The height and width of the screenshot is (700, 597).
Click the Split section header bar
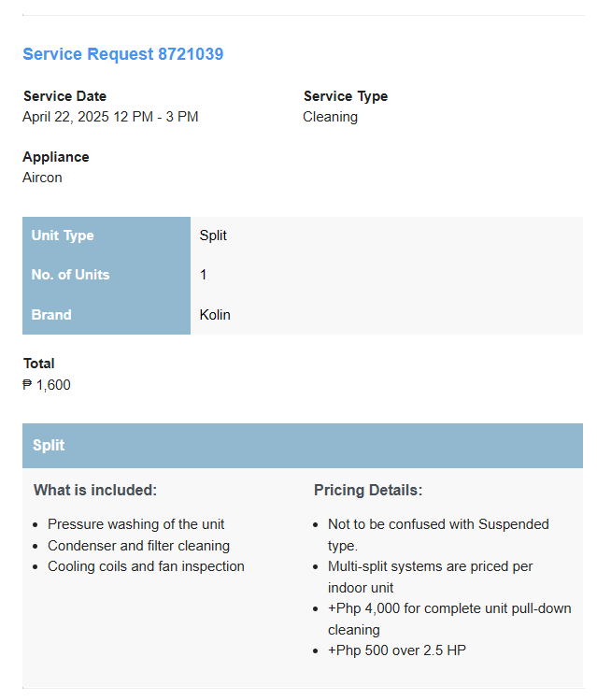(x=303, y=446)
